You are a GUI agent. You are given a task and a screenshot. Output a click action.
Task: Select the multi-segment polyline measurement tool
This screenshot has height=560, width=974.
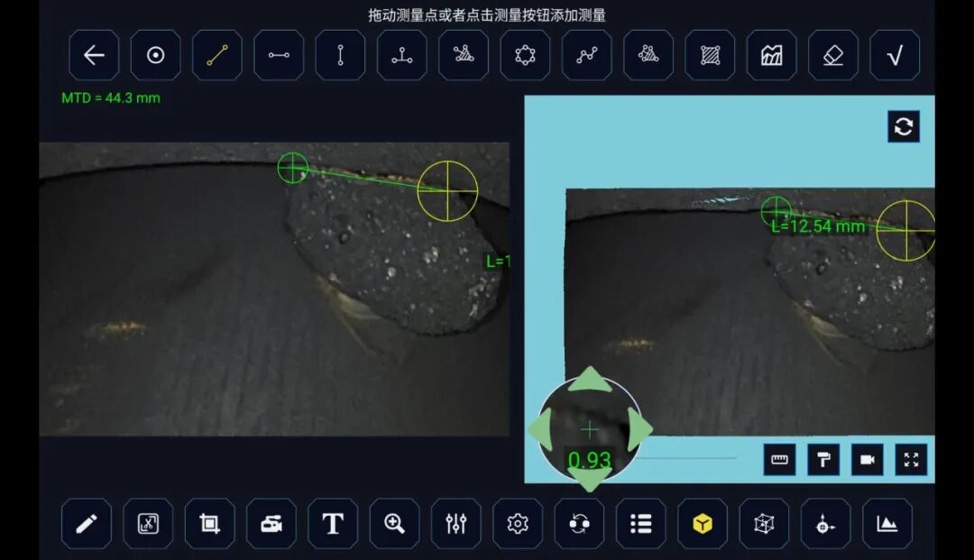tap(586, 55)
